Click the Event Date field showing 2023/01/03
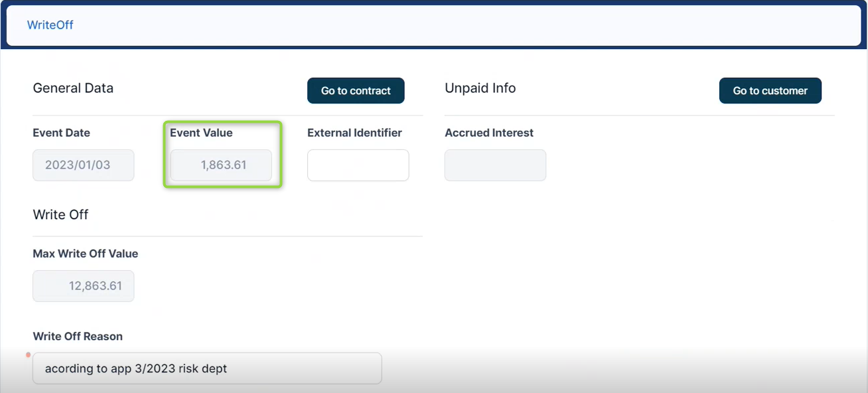This screenshot has width=868, height=393. [x=84, y=165]
